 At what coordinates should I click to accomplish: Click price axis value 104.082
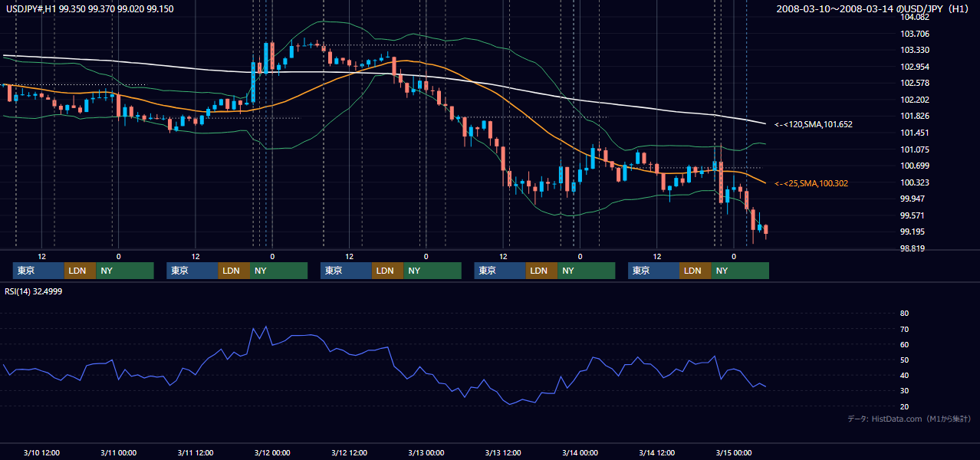tap(915, 17)
